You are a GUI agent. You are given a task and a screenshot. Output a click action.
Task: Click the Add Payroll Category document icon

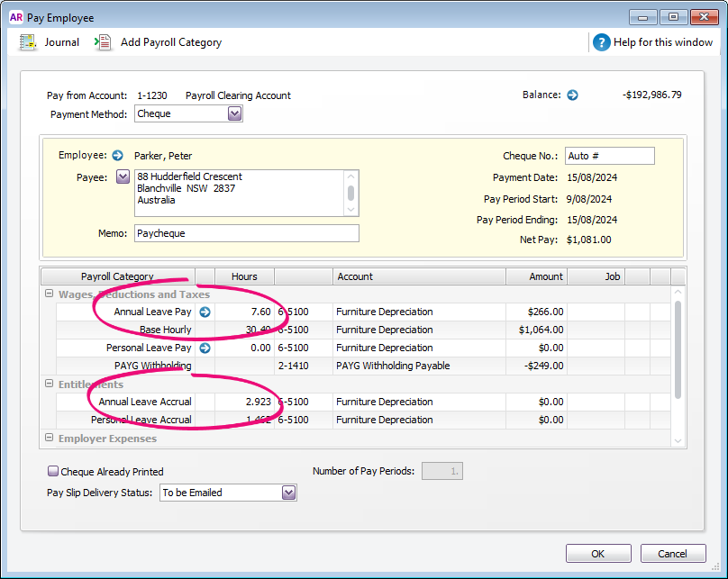click(x=103, y=42)
